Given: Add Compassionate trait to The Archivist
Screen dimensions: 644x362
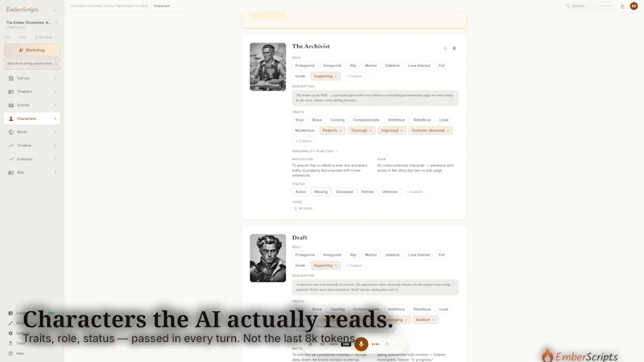Looking at the screenshot, I should [x=366, y=120].
